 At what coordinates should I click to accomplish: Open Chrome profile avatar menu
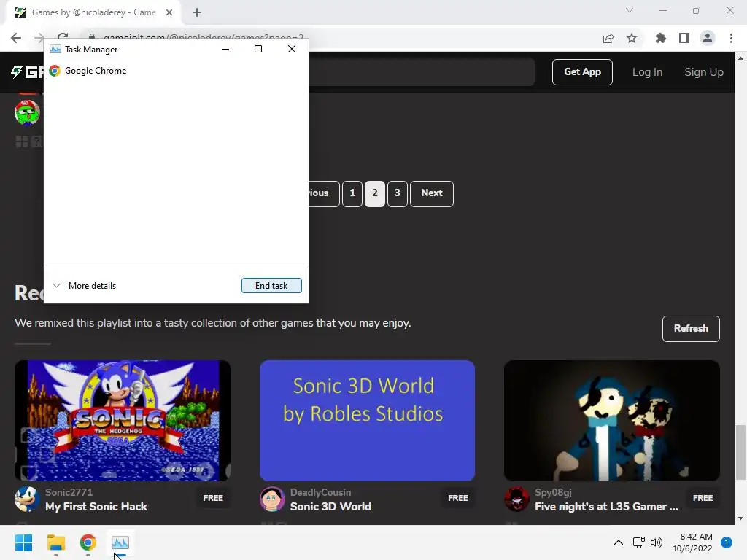(708, 38)
